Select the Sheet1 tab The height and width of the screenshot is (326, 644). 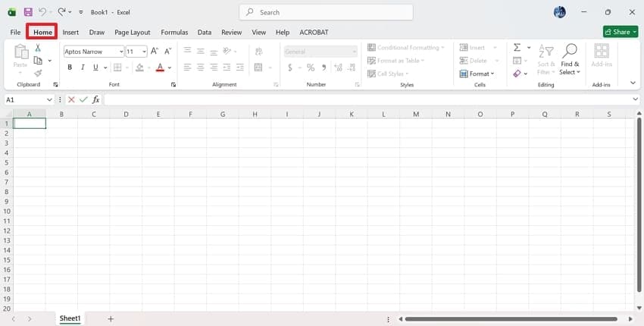click(x=70, y=318)
